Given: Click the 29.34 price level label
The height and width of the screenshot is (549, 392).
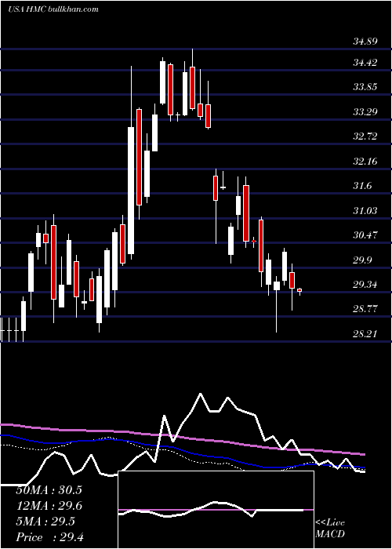Looking at the screenshot, I should pyautogui.click(x=365, y=285).
